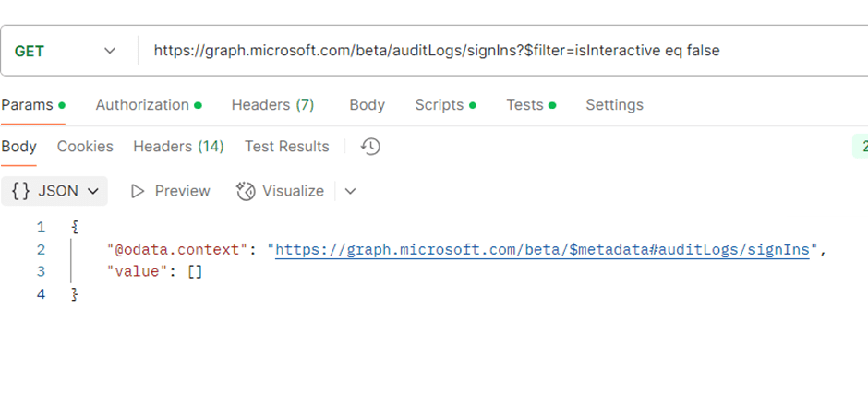Open the Authorization tab
Viewport: 868px width, 393px height.
click(142, 105)
